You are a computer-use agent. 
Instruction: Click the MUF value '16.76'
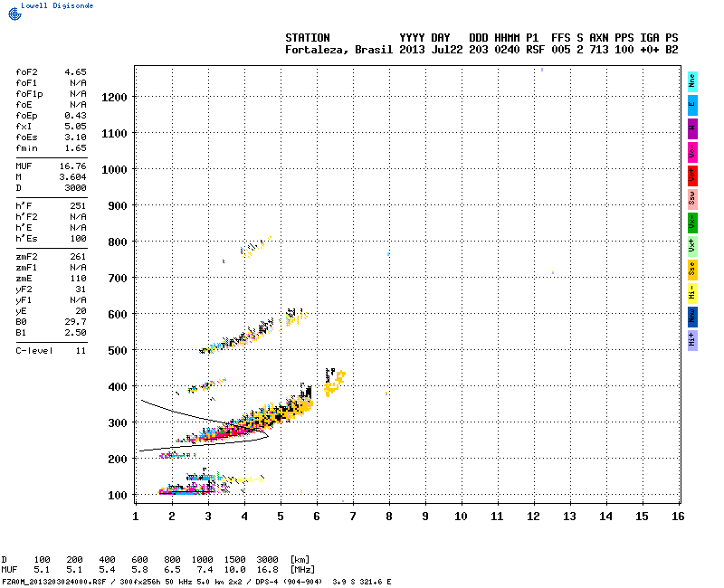click(x=73, y=166)
